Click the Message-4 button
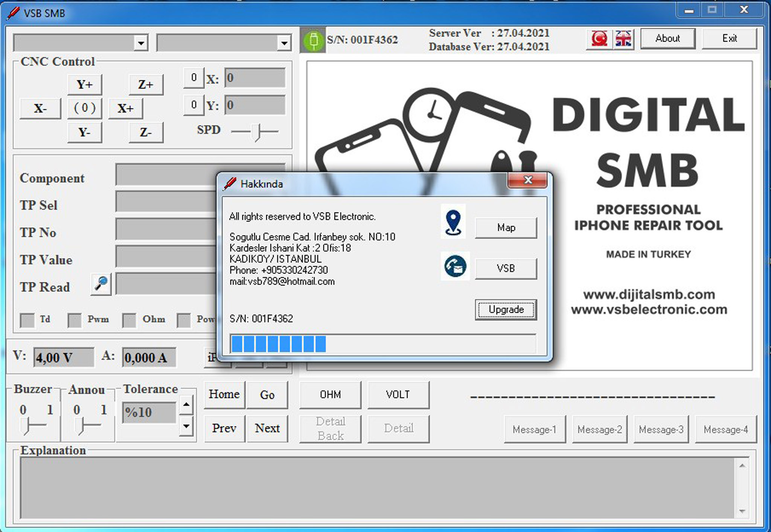This screenshot has width=771, height=532. [x=726, y=429]
